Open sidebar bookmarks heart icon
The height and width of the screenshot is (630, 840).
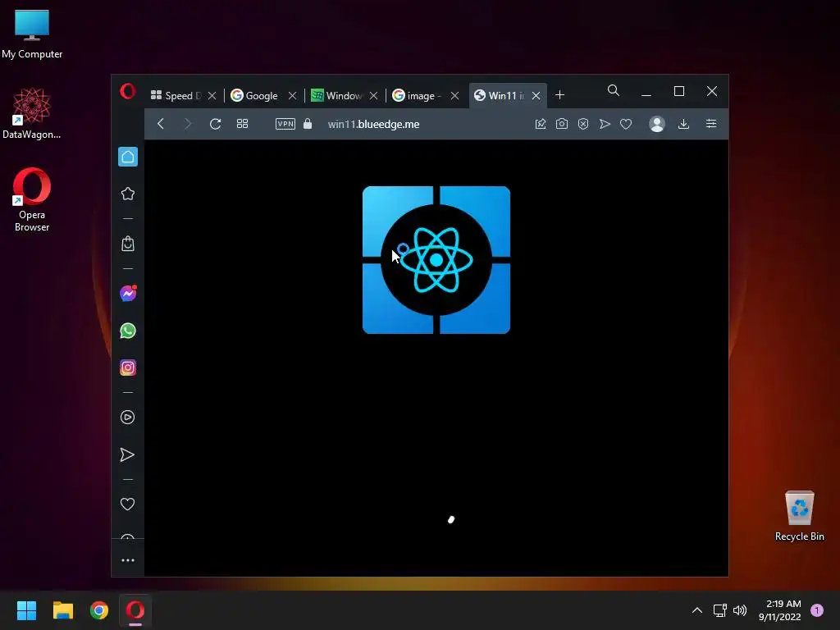[127, 504]
